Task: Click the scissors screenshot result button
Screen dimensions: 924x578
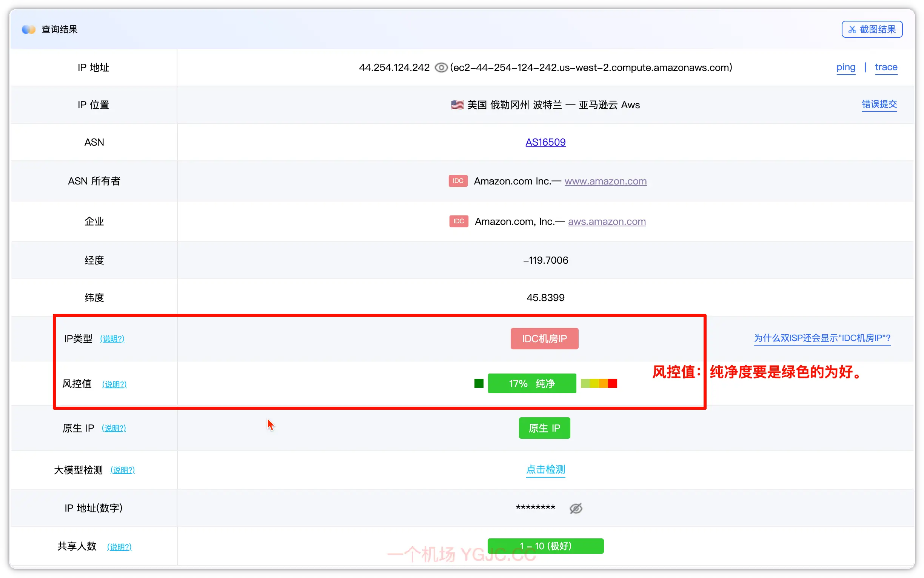Action: 872,29
